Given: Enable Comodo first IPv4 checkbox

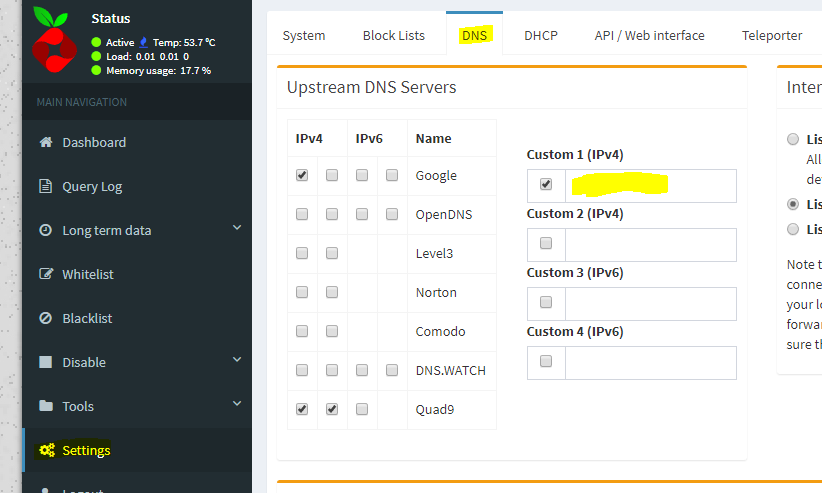Looking at the screenshot, I should [x=302, y=331].
